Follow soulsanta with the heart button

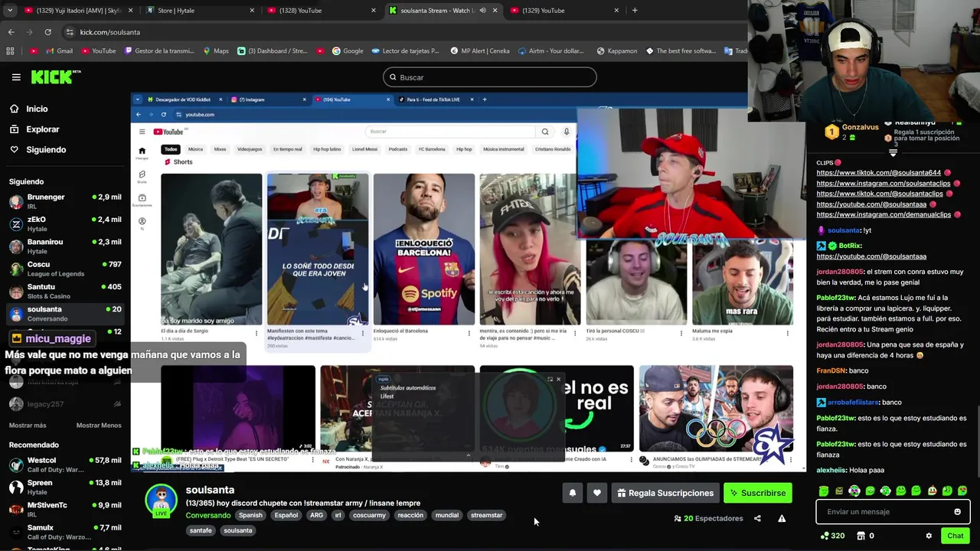[597, 493]
